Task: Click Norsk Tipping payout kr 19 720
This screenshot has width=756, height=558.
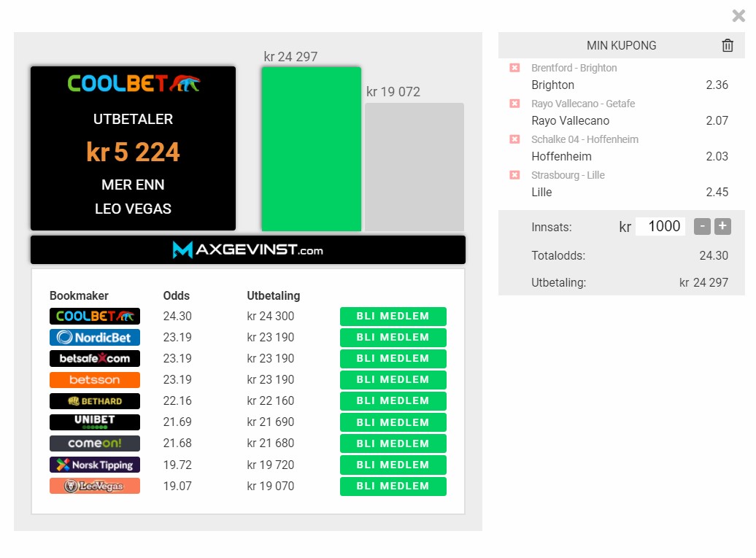Action: click(271, 465)
